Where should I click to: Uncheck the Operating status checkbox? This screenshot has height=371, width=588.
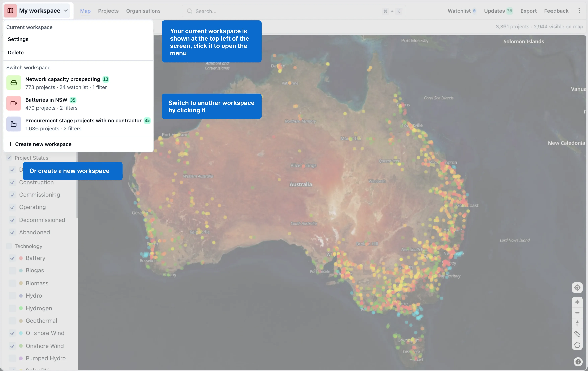(x=12, y=207)
